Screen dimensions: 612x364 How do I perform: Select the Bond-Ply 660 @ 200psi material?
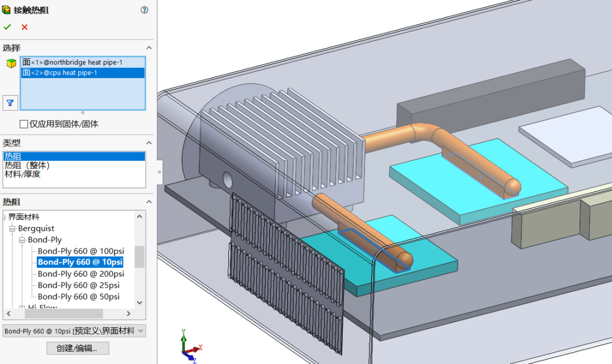click(x=81, y=273)
